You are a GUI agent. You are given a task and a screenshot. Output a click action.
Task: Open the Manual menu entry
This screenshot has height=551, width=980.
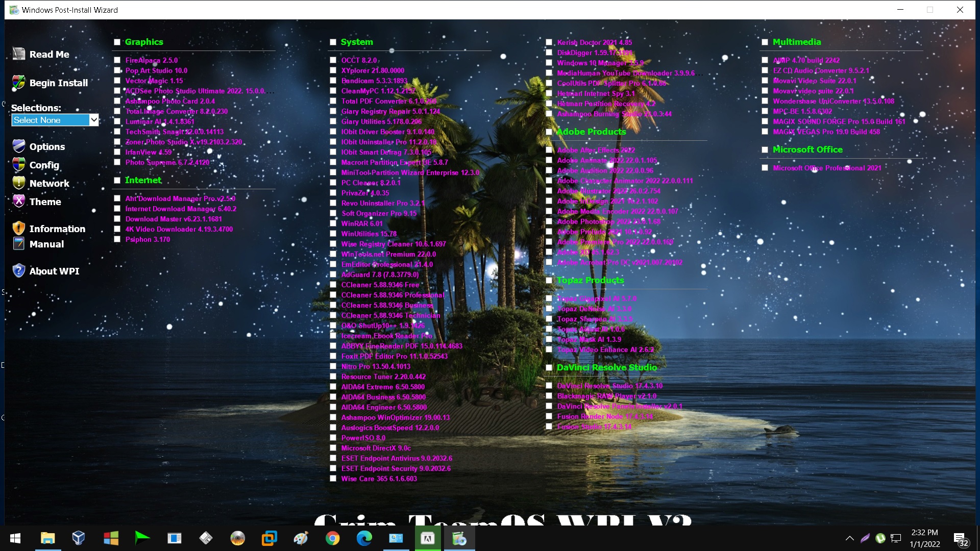[47, 244]
